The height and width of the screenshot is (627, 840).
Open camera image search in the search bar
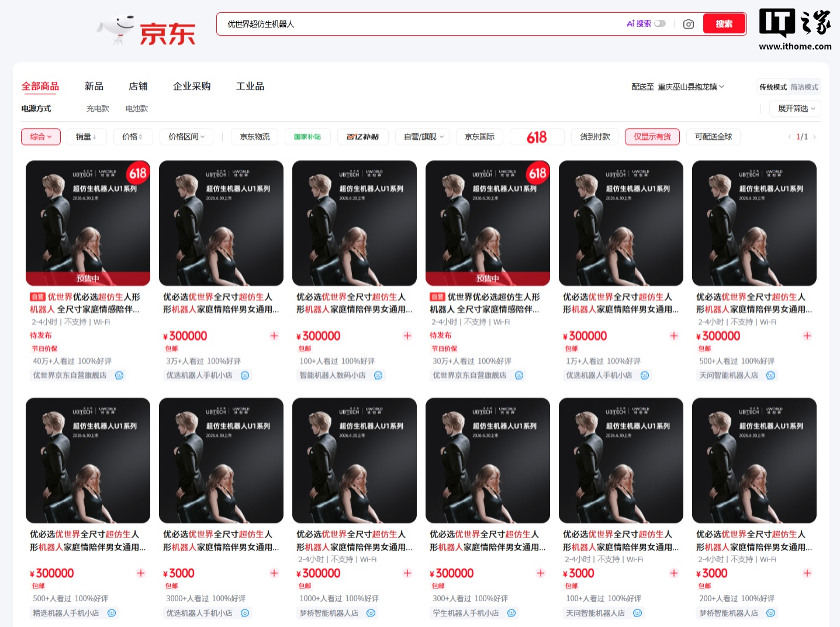click(689, 24)
